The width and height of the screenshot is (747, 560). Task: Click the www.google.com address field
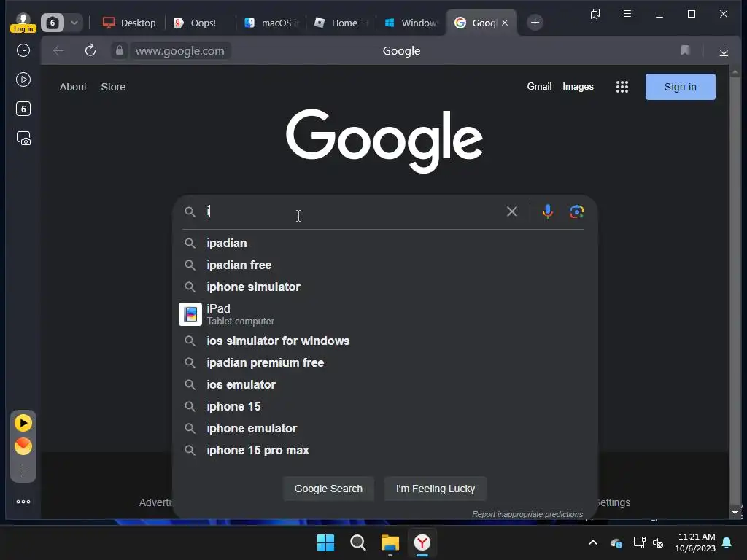coord(179,51)
